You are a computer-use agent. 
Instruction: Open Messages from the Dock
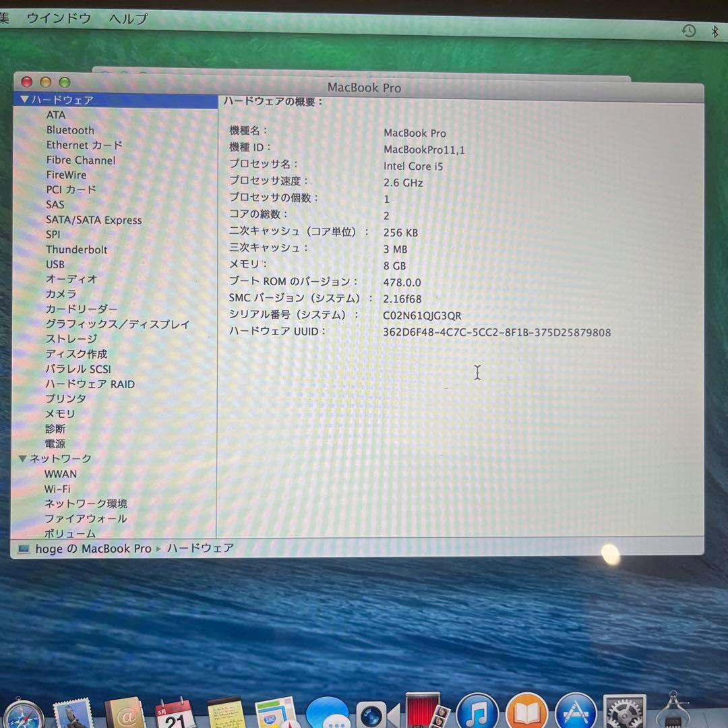pos(328,711)
